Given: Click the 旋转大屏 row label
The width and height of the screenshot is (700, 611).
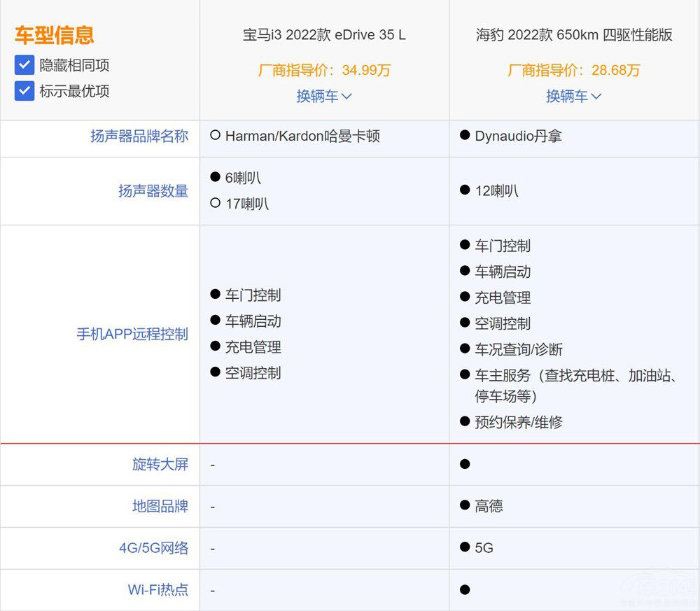Looking at the screenshot, I should click(160, 465).
